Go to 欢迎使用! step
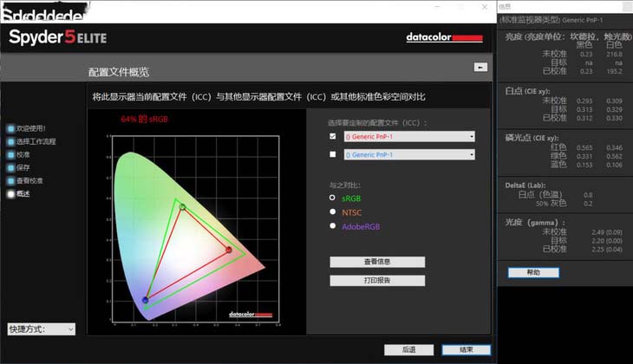 coord(31,129)
